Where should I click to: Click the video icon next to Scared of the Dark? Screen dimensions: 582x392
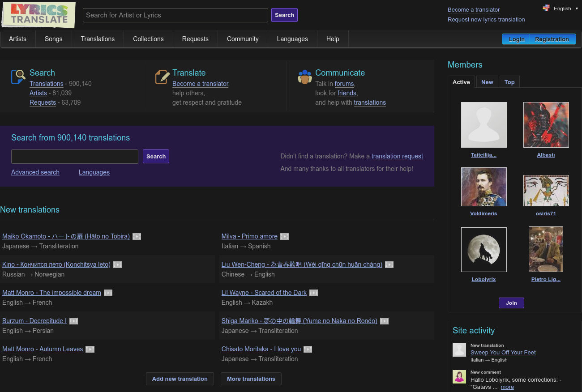pos(313,293)
